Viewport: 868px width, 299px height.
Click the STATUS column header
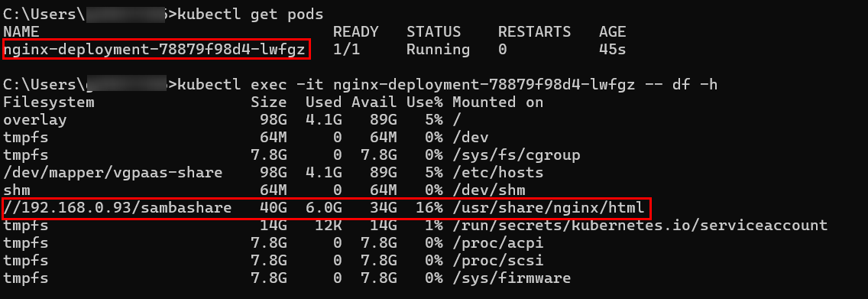(x=433, y=31)
